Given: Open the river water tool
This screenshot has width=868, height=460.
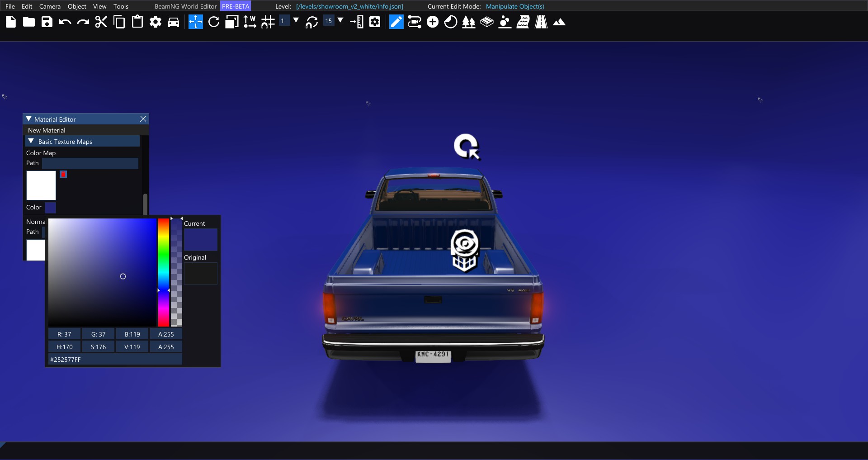Looking at the screenshot, I should coord(523,22).
